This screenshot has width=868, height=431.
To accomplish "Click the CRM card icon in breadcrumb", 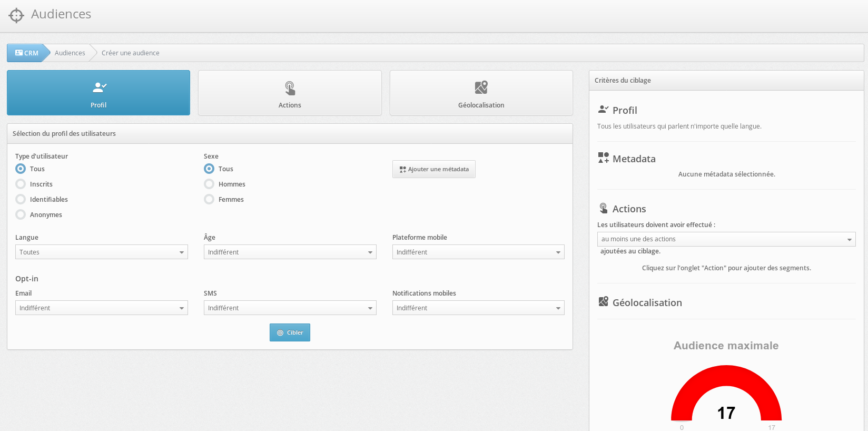I will pos(19,53).
